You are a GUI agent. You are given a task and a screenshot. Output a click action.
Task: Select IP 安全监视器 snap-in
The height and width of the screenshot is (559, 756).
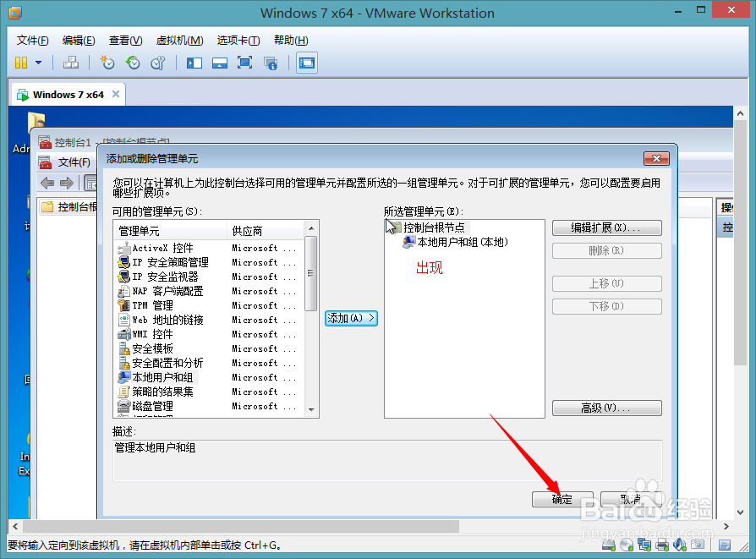pyautogui.click(x=209, y=277)
